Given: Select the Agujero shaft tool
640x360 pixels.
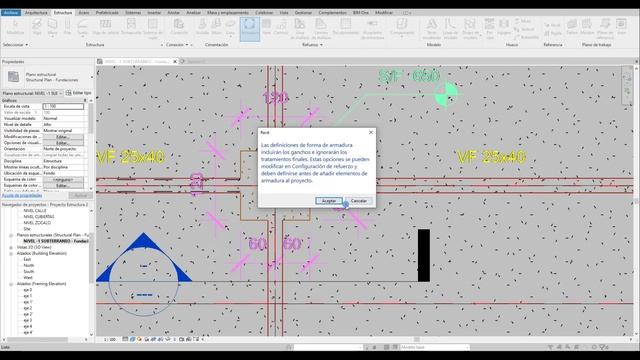Looking at the screenshot, I should tap(504, 27).
